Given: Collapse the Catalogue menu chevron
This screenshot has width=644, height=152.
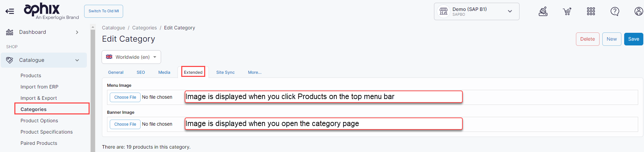Looking at the screenshot, I should pyautogui.click(x=77, y=60).
